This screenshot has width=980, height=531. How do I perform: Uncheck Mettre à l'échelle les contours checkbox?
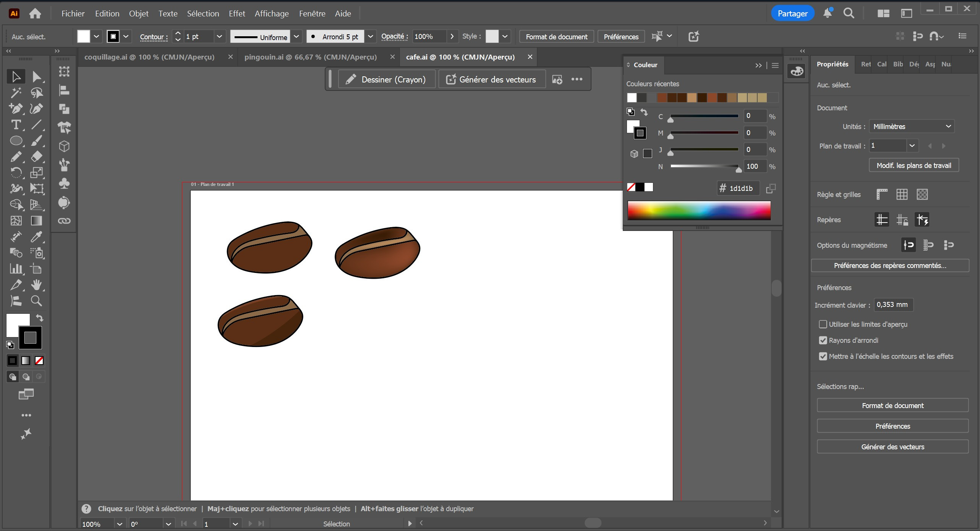click(823, 356)
